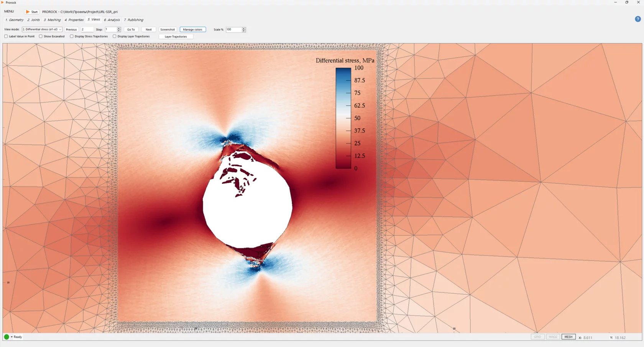Click the Next step button

(149, 29)
